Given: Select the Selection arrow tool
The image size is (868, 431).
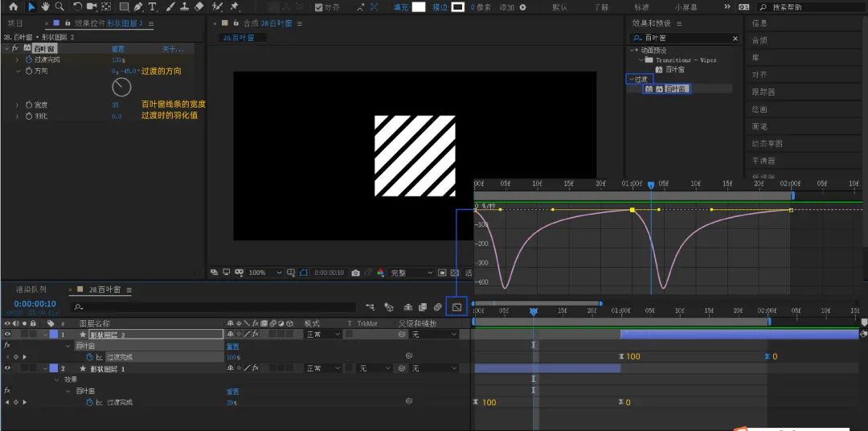Looking at the screenshot, I should click(31, 7).
